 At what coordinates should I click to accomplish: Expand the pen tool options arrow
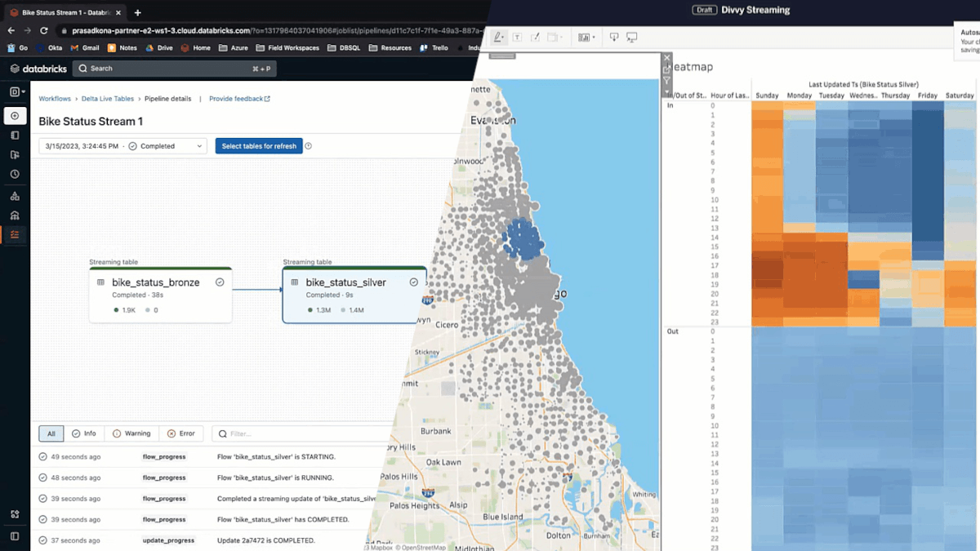pyautogui.click(x=505, y=37)
